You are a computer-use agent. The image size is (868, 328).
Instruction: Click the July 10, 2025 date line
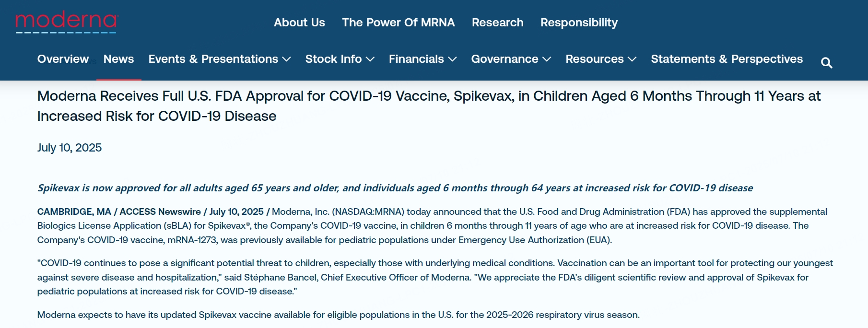(x=70, y=148)
